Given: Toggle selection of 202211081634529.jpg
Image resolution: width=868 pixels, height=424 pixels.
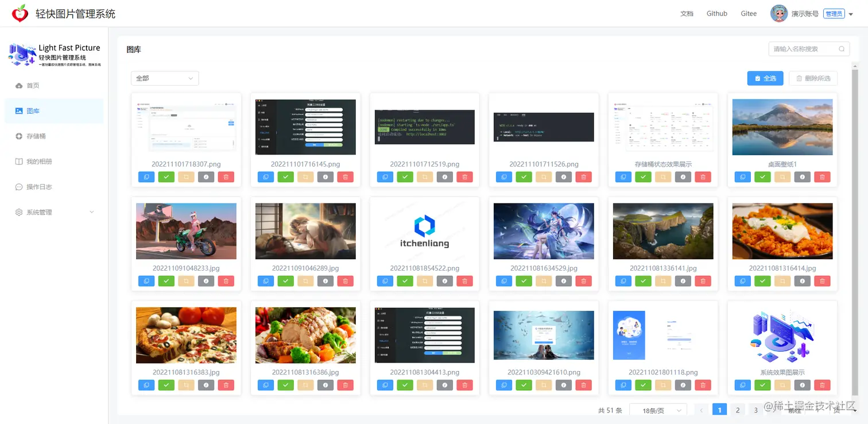Looking at the screenshot, I should click(x=524, y=281).
